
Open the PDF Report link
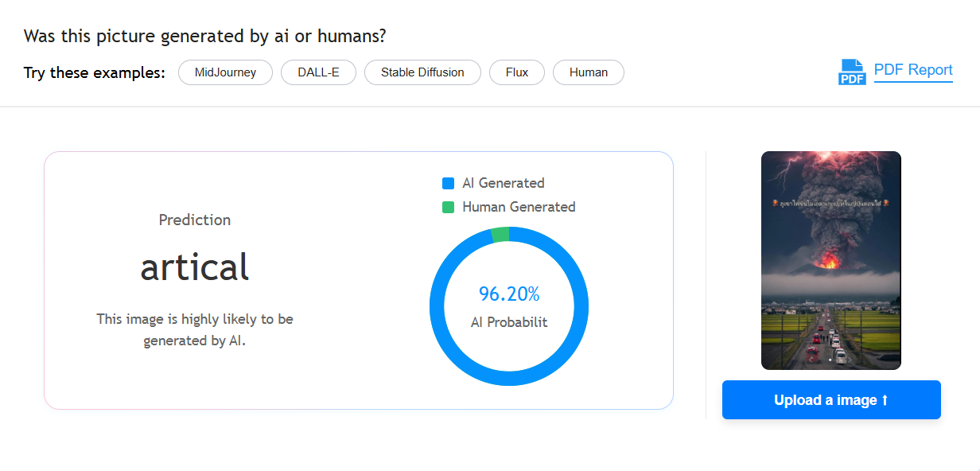pyautogui.click(x=913, y=70)
